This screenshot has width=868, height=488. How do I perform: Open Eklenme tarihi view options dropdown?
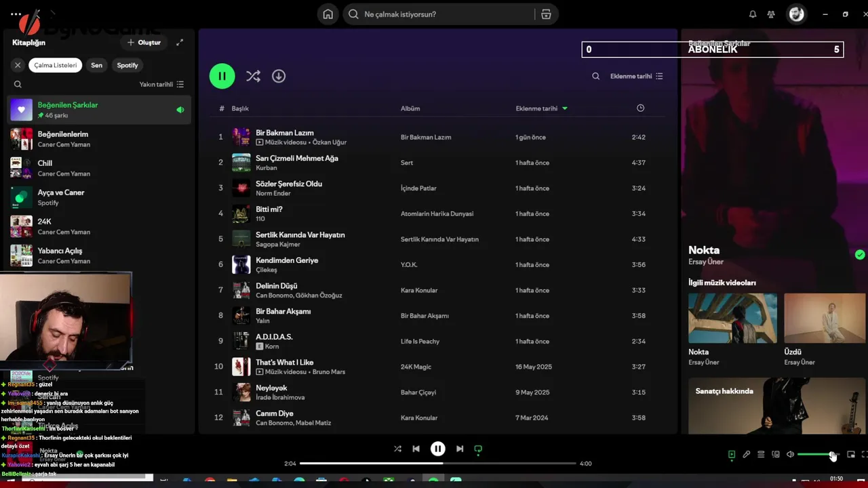click(637, 77)
